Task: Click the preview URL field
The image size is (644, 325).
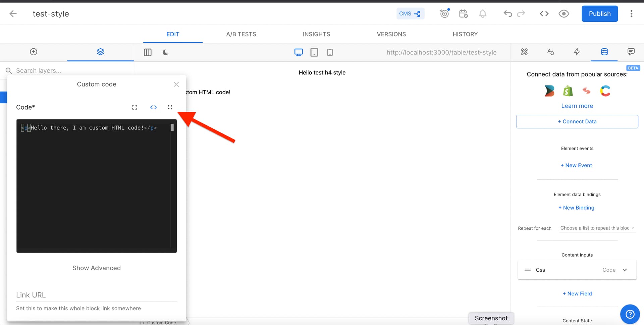Action: [441, 52]
